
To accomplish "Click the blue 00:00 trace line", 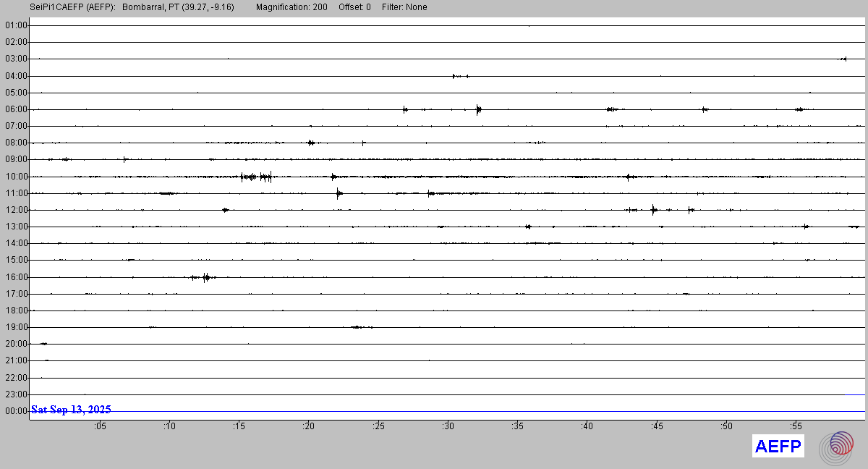I will [x=506, y=411].
